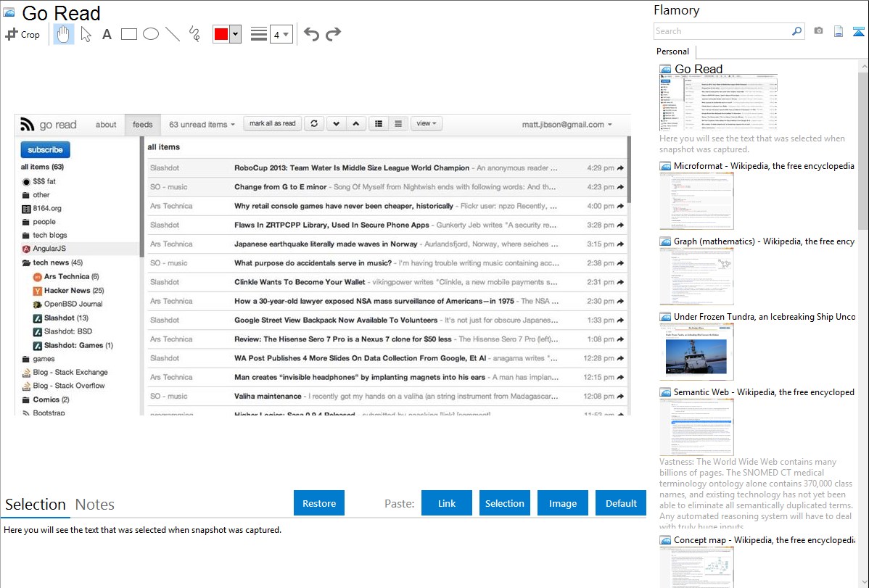Click the Paste Default button

[x=621, y=503]
